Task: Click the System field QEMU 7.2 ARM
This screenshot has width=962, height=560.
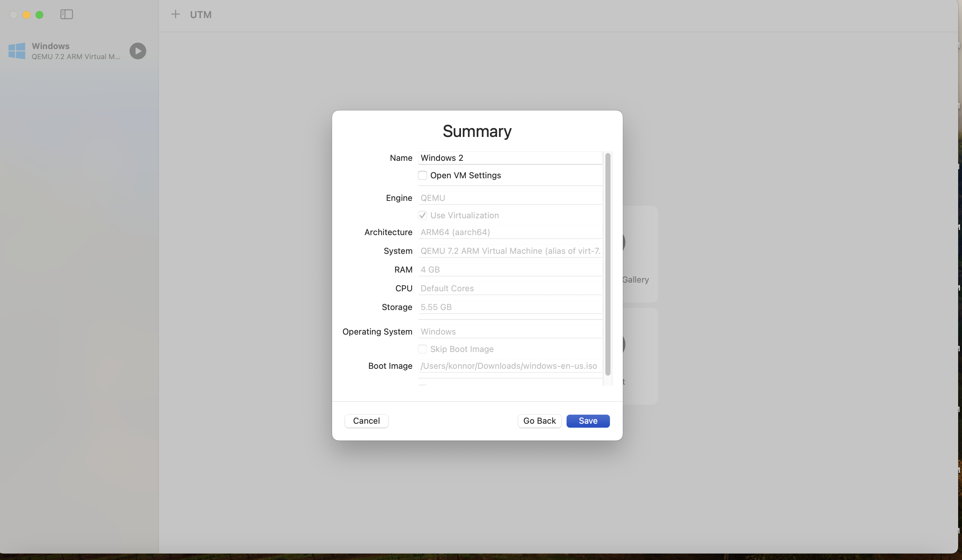Action: (510, 251)
